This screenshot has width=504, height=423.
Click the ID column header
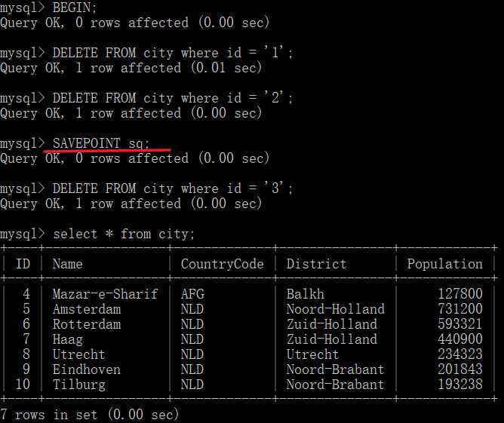23,264
